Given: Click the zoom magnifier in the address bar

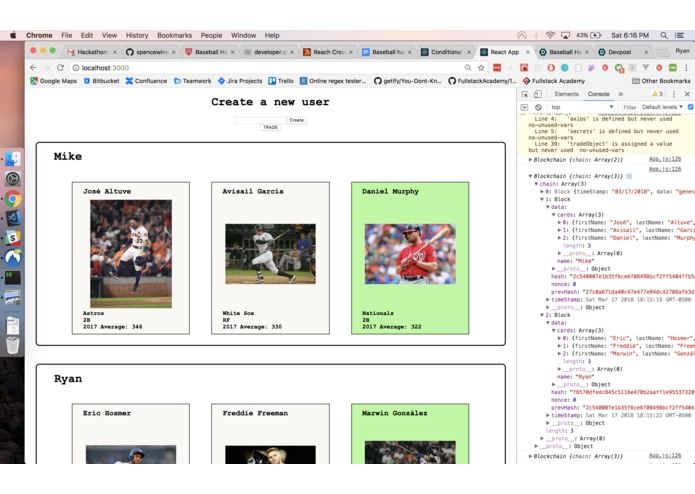Looking at the screenshot, I should point(468,68).
